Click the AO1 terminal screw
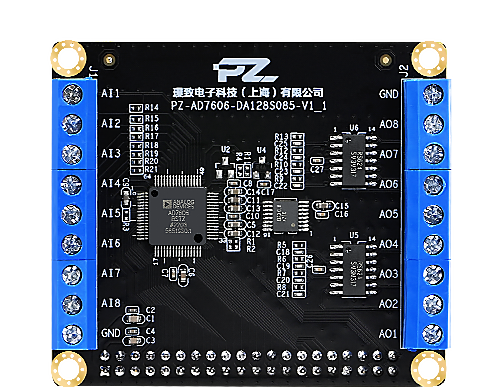500x388 pixels. [433, 334]
